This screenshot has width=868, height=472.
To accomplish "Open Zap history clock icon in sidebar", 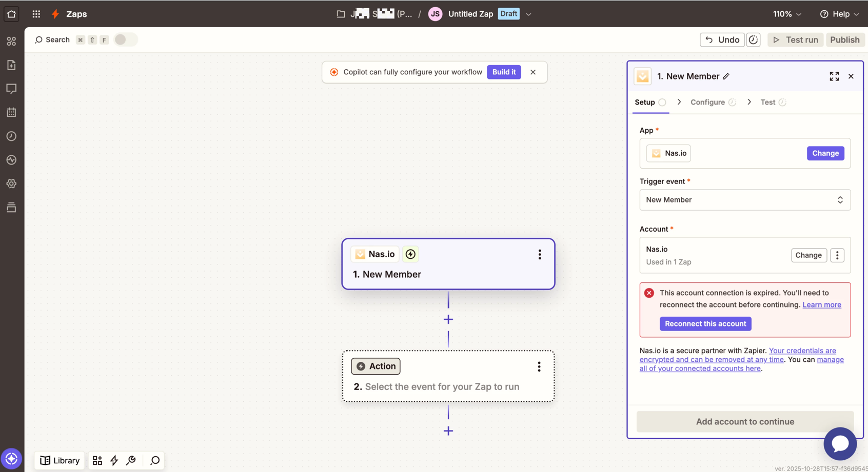I will pyautogui.click(x=11, y=136).
